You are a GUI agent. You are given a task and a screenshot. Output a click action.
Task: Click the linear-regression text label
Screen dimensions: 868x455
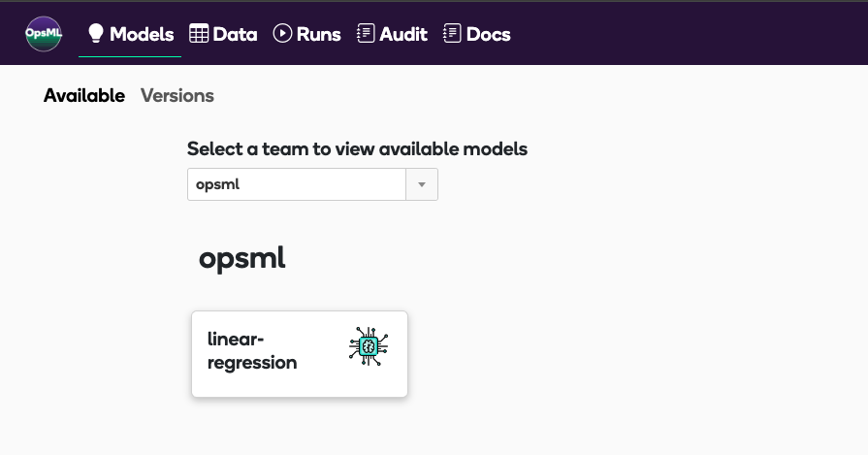(x=252, y=350)
